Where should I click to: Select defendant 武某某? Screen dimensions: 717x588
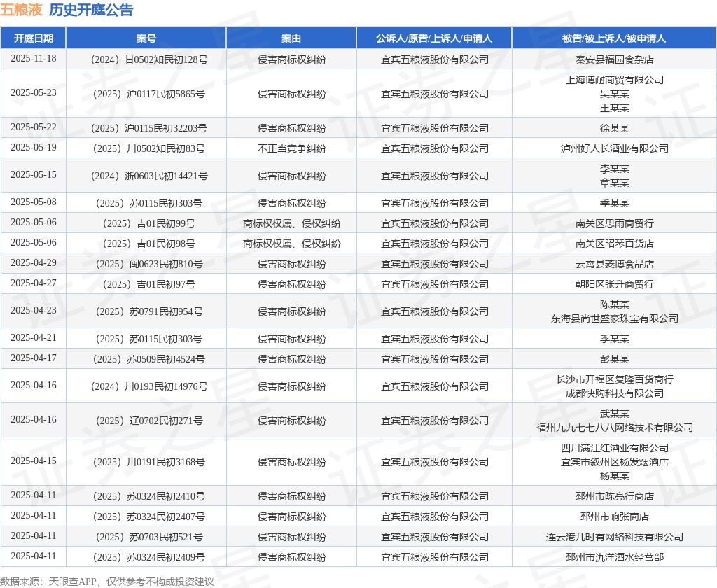tap(615, 414)
